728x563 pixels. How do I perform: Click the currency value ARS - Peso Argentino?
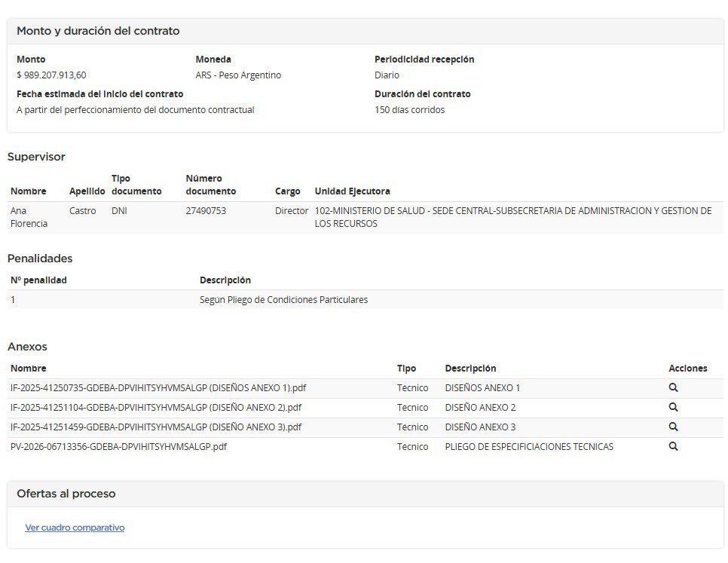point(238,75)
